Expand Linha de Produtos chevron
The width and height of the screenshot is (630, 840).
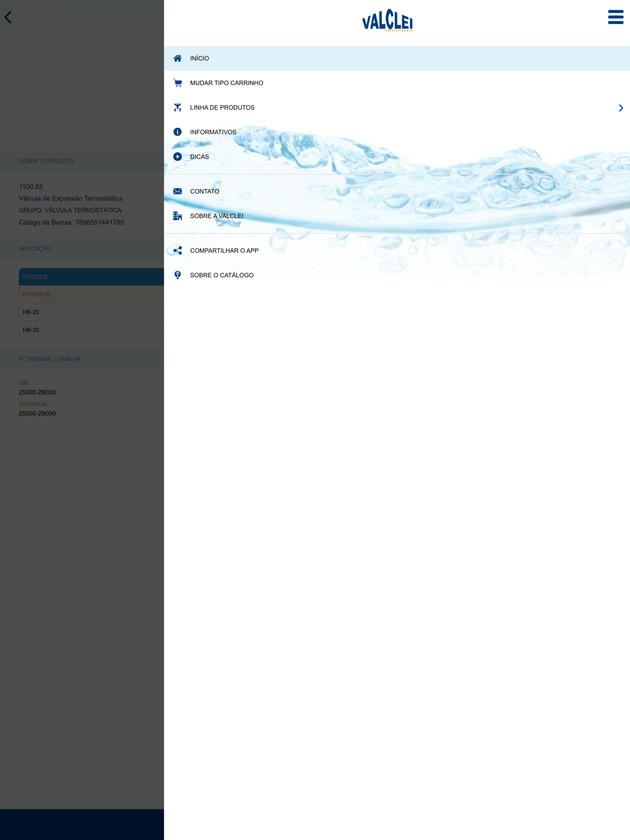(620, 108)
